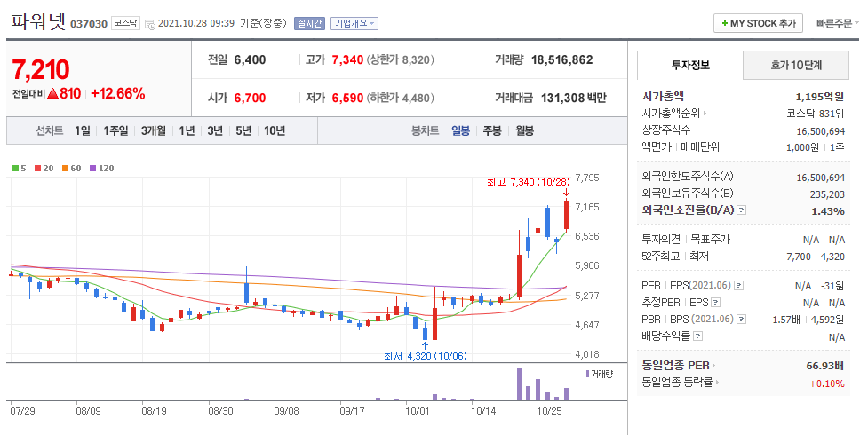
Task: Click 52주최고 최저 value 7,700 4,320
Action: tap(816, 257)
